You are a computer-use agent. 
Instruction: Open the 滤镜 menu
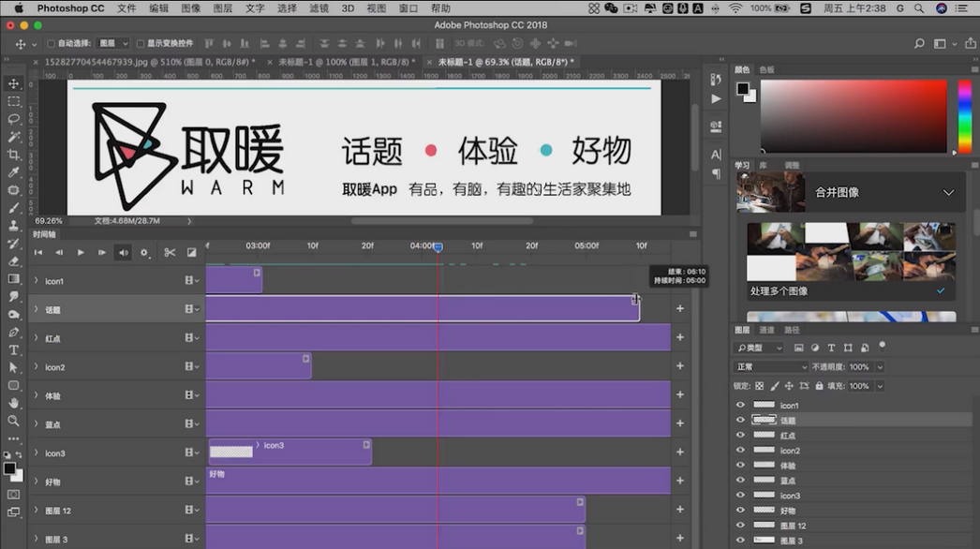[x=319, y=8]
